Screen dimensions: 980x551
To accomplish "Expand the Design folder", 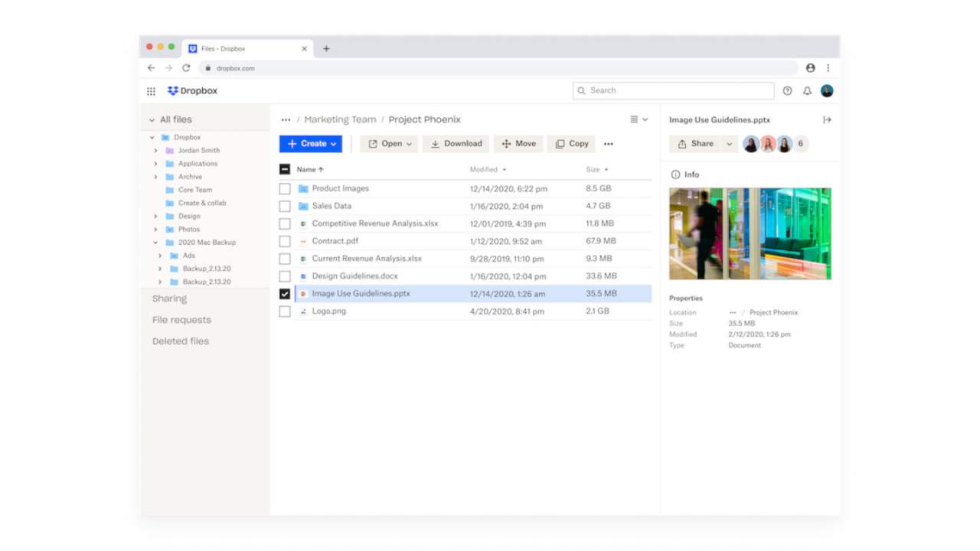I will (x=156, y=217).
